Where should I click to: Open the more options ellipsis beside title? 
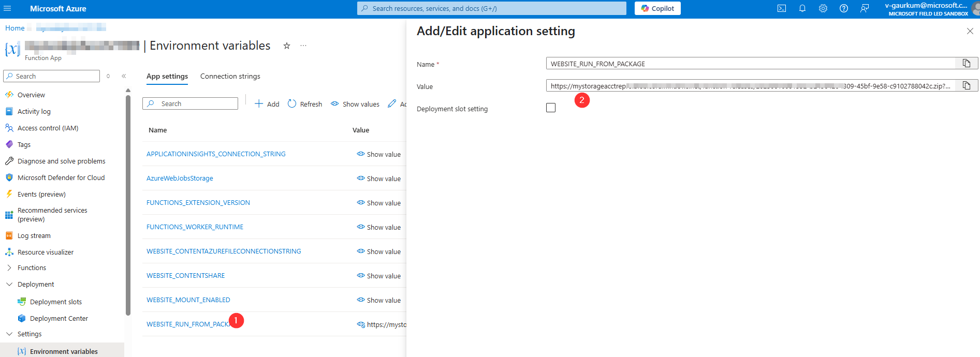(x=303, y=46)
